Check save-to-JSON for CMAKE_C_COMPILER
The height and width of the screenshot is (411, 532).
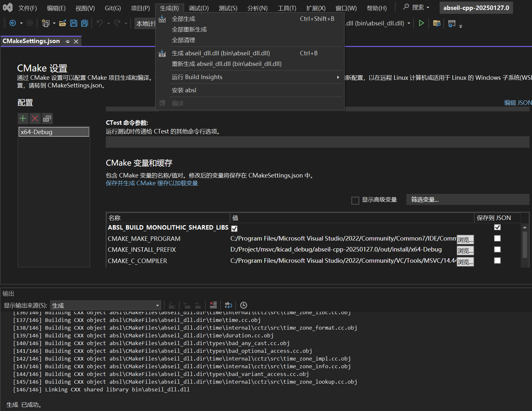(497, 260)
